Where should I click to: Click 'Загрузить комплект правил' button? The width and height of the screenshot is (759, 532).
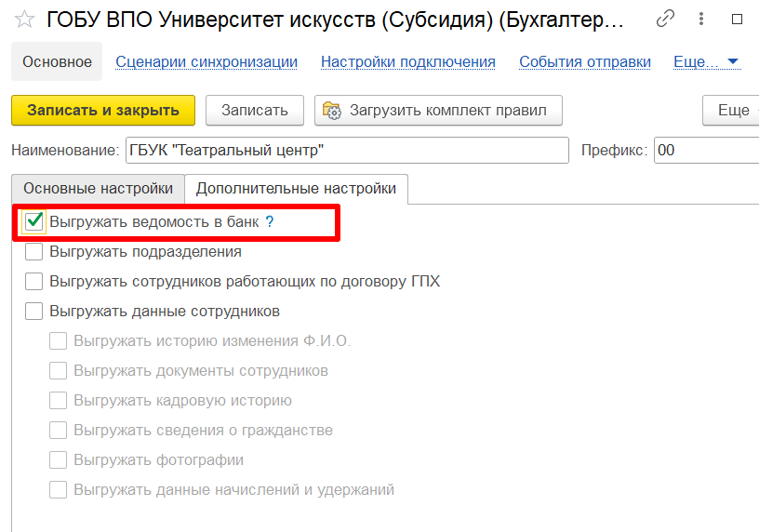click(440, 110)
